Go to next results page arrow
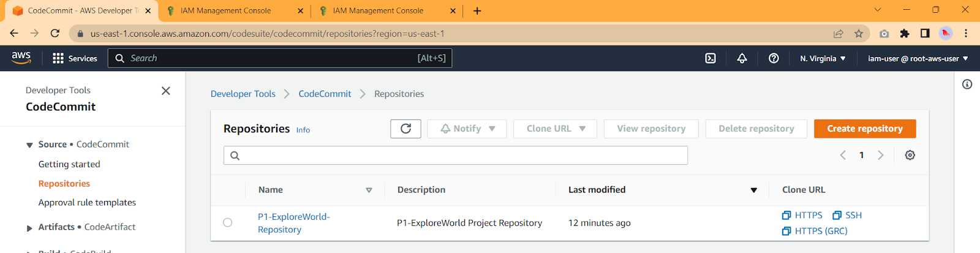Viewport: 980px width, 253px height. [881, 155]
